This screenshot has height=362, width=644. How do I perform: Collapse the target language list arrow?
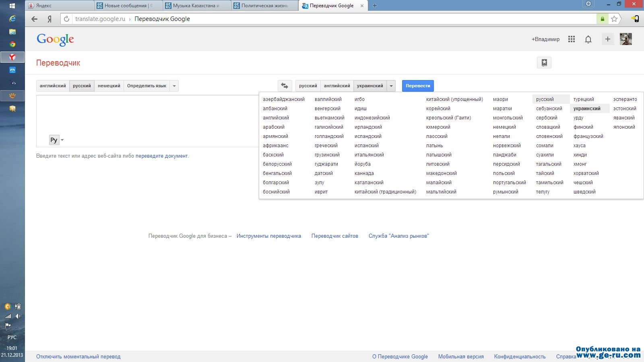pos(391,86)
